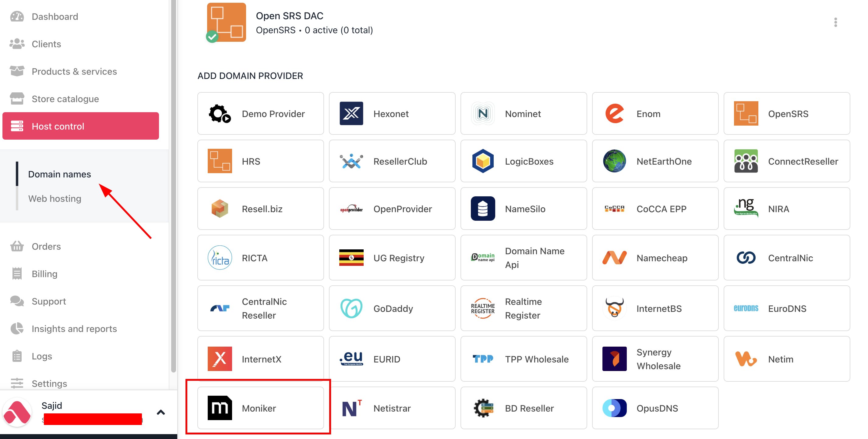868x439 pixels.
Task: Add the Demo Provider domain provider
Action: pos(260,113)
